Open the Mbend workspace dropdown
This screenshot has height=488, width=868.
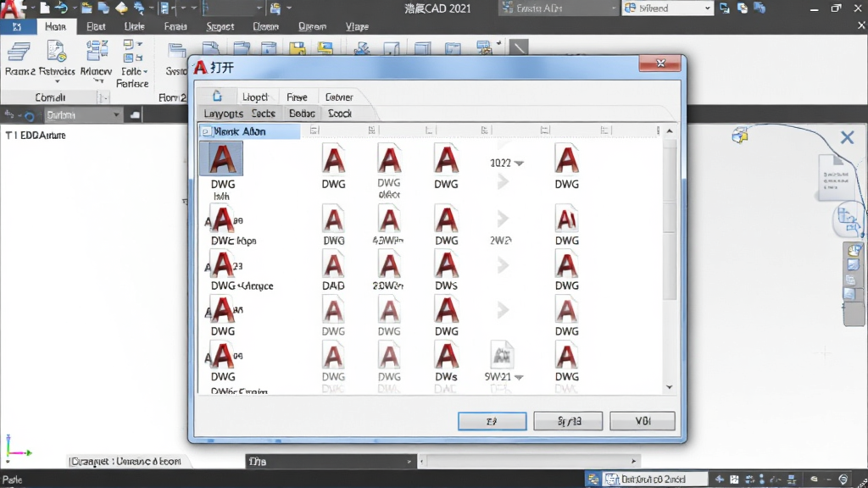668,8
